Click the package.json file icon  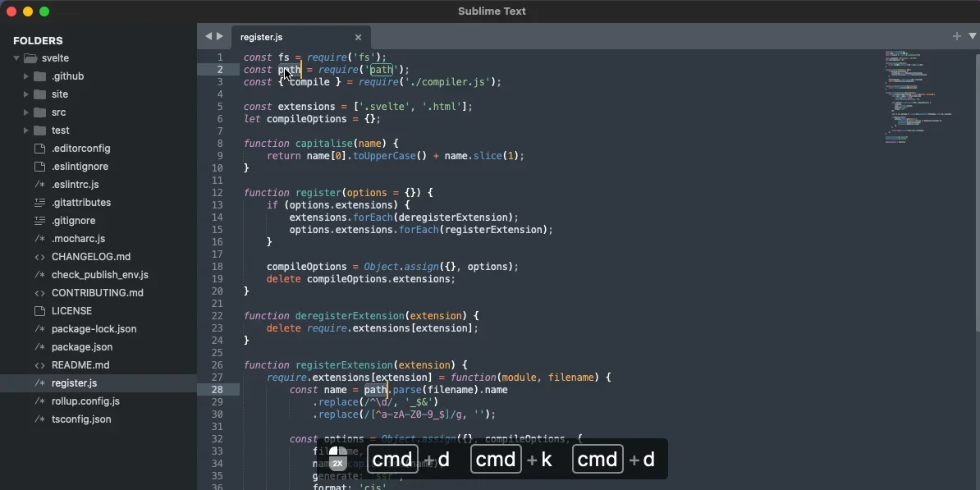(x=40, y=347)
